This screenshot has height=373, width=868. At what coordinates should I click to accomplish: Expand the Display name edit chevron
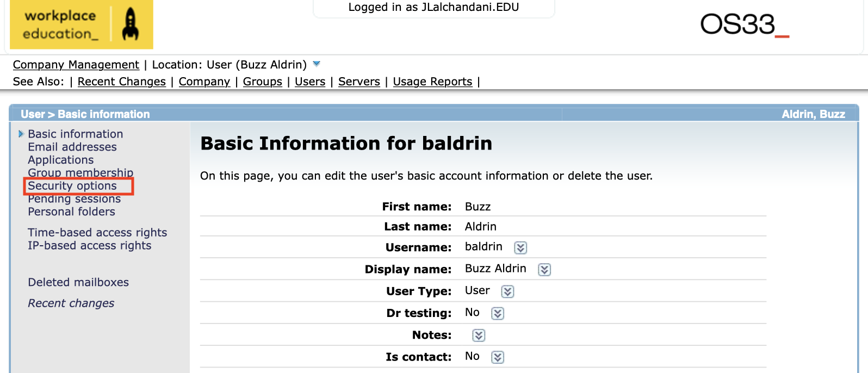coord(544,270)
